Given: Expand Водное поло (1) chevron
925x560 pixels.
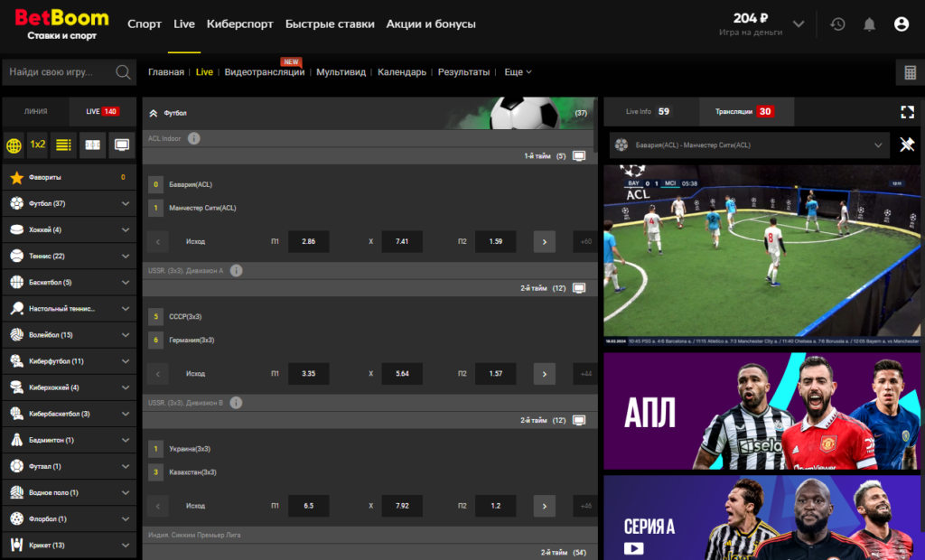Looking at the screenshot, I should (x=125, y=492).
